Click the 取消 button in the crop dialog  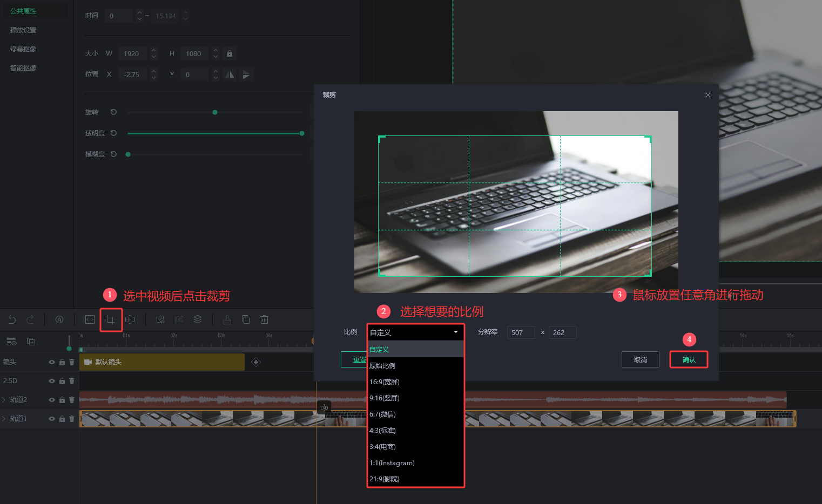[x=640, y=359]
